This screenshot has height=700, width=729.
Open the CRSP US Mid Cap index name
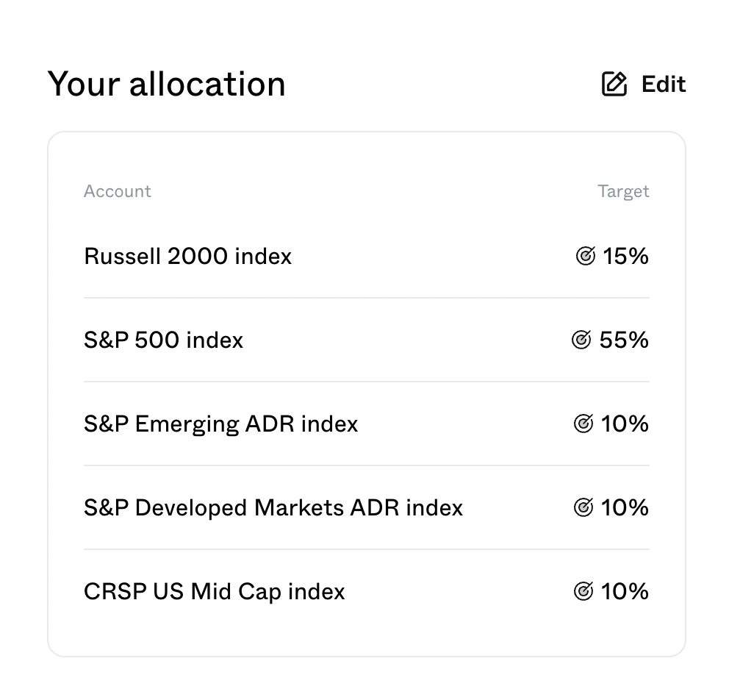click(x=214, y=591)
